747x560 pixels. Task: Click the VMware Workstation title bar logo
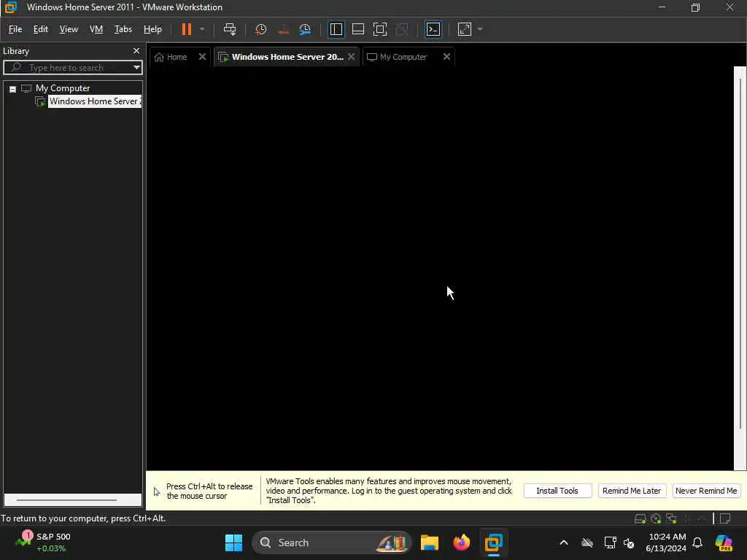pos(10,7)
